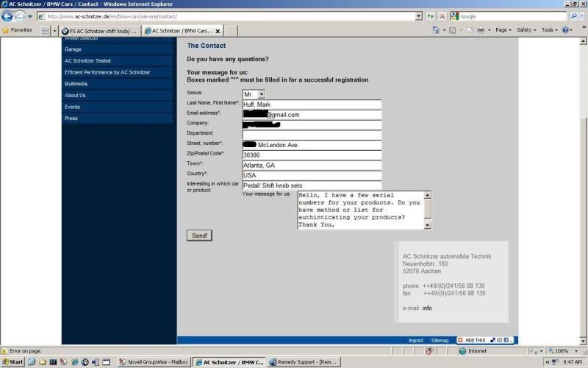Click the Print icon in command bar
The width and height of the screenshot is (588, 368).
click(481, 30)
